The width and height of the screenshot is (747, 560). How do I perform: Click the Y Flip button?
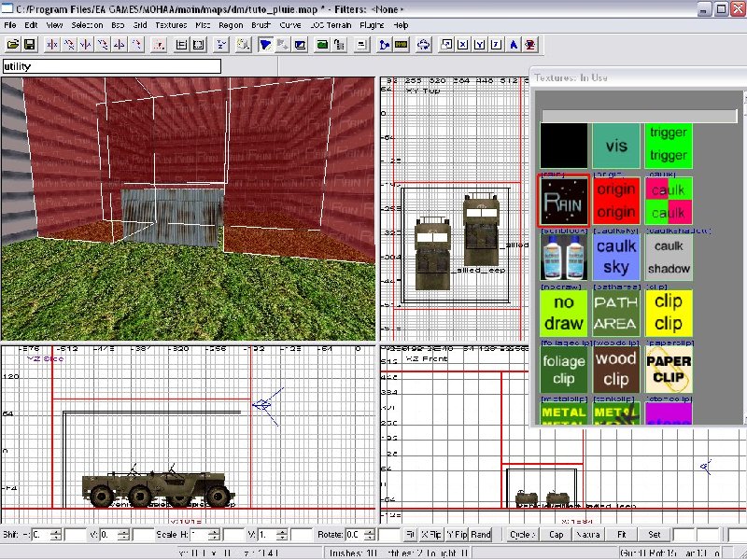coord(457,535)
